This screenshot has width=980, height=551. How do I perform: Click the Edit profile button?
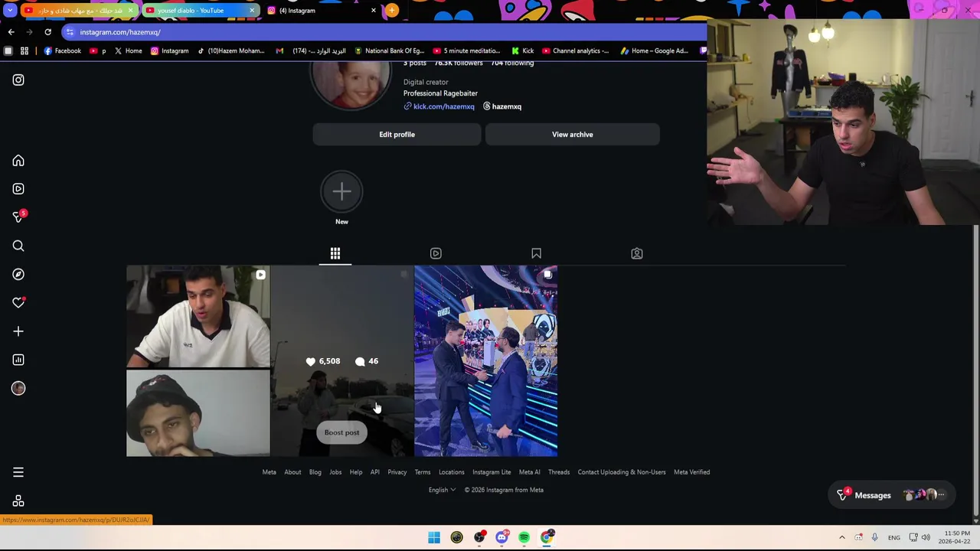(x=397, y=135)
